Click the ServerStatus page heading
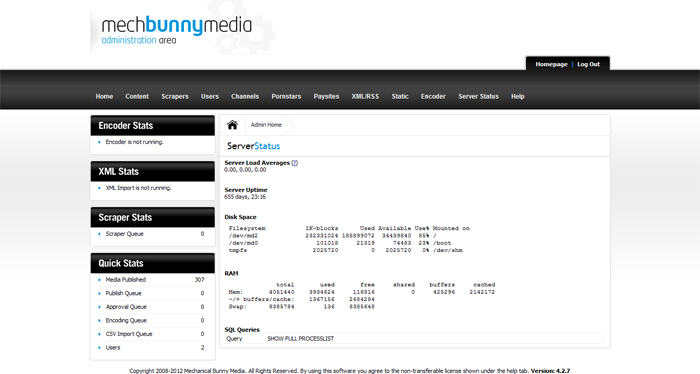The width and height of the screenshot is (700, 374). click(254, 146)
